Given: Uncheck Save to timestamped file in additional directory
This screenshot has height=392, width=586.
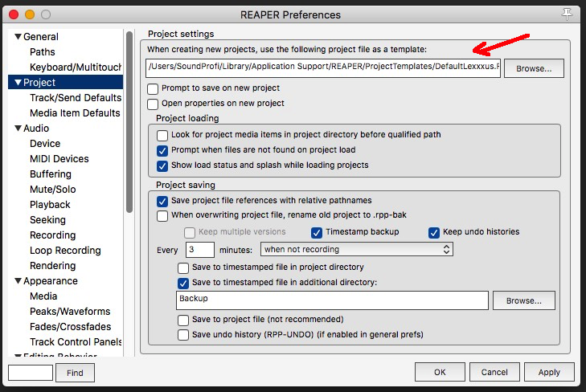Looking at the screenshot, I should (x=183, y=284).
